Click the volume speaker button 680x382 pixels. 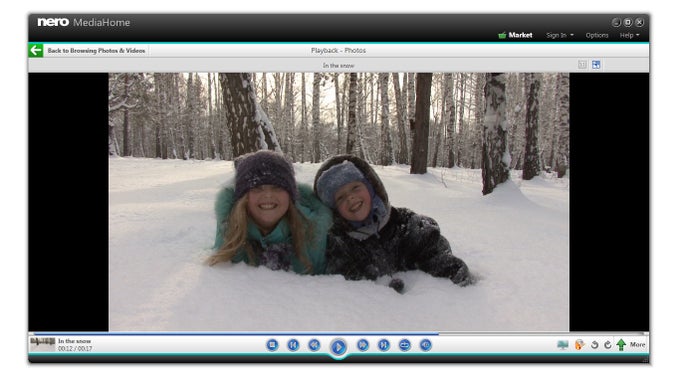(426, 345)
